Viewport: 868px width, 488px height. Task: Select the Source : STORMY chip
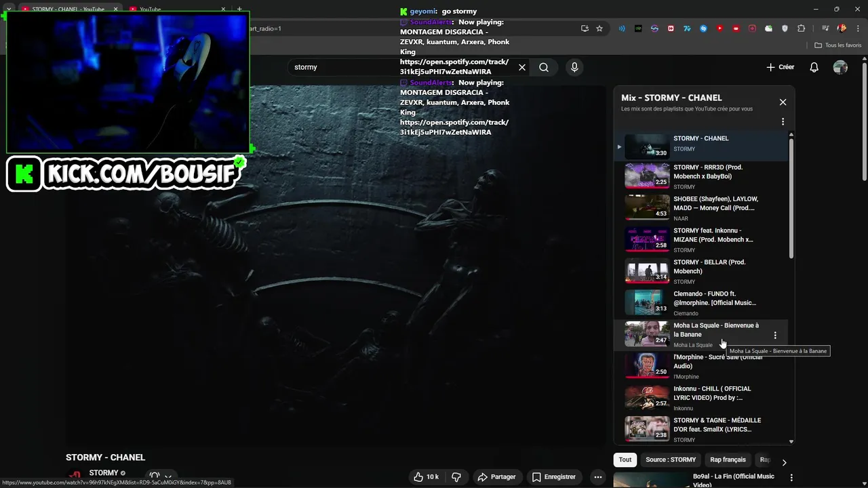pyautogui.click(x=671, y=460)
